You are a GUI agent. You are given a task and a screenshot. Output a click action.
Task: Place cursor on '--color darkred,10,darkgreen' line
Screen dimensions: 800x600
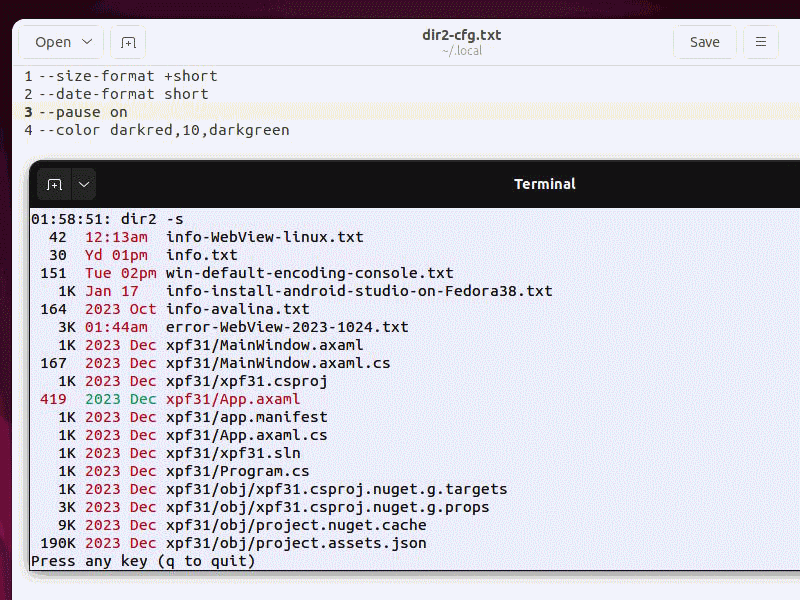(x=164, y=130)
